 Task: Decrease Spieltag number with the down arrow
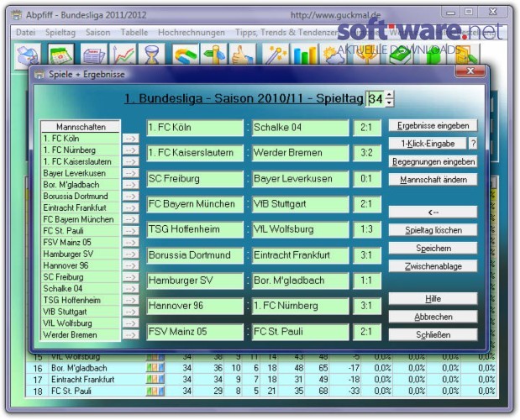coord(389,102)
